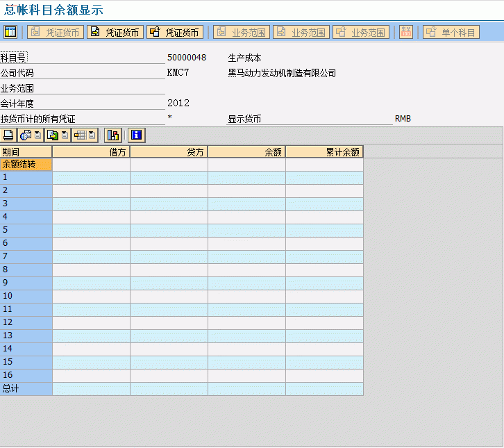The height and width of the screenshot is (448, 504).
Task: Select period 13 row header
Action: 26,335
